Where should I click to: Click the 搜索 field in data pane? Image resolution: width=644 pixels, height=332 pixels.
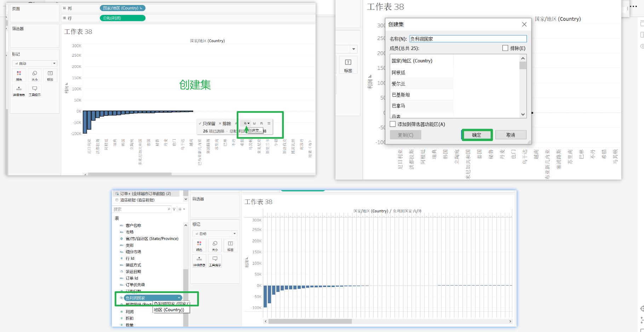pyautogui.click(x=142, y=209)
